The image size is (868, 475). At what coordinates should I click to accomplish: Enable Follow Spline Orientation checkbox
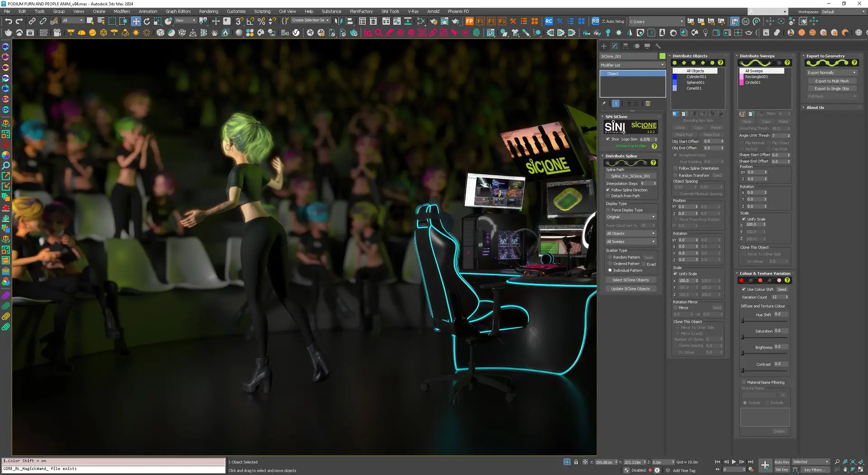[x=675, y=168]
